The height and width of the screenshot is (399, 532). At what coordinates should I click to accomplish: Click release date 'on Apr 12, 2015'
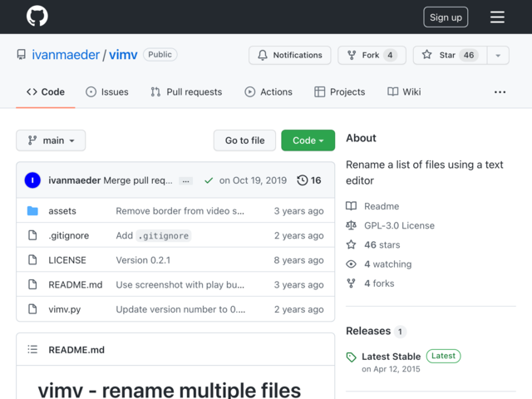click(x=391, y=369)
